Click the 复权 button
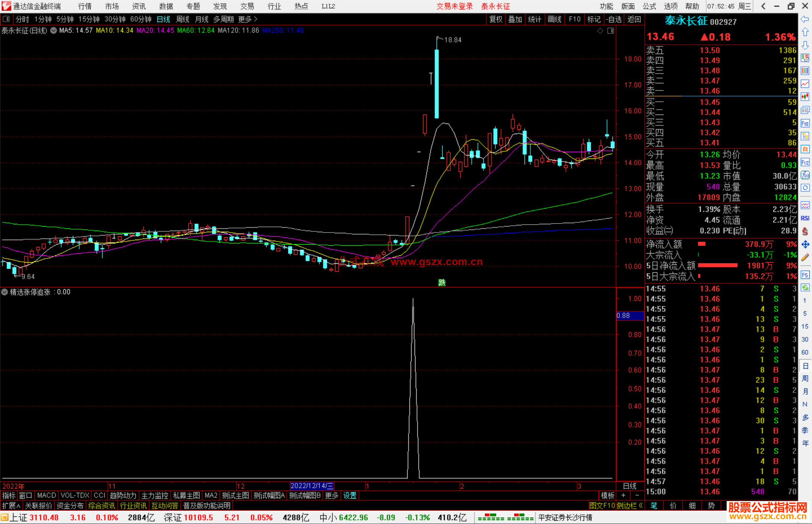Viewport: 812px width, 524px height. [x=495, y=19]
